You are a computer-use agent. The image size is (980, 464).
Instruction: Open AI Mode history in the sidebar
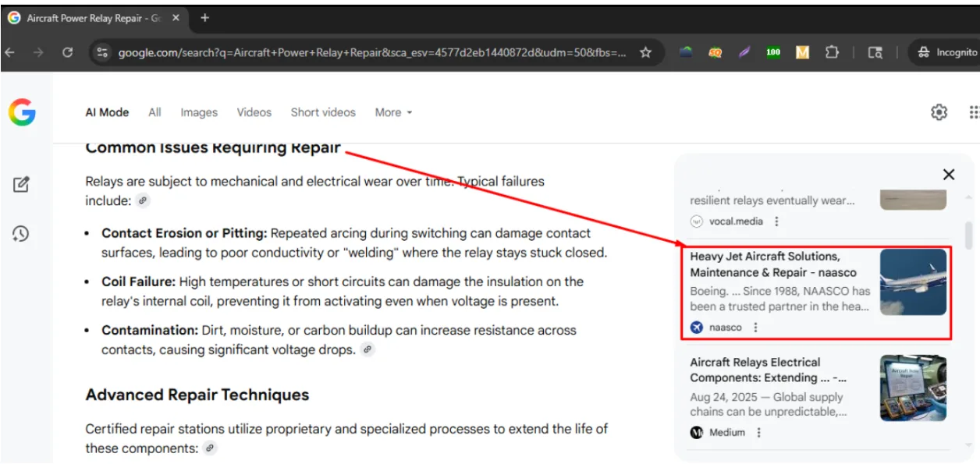(21, 234)
